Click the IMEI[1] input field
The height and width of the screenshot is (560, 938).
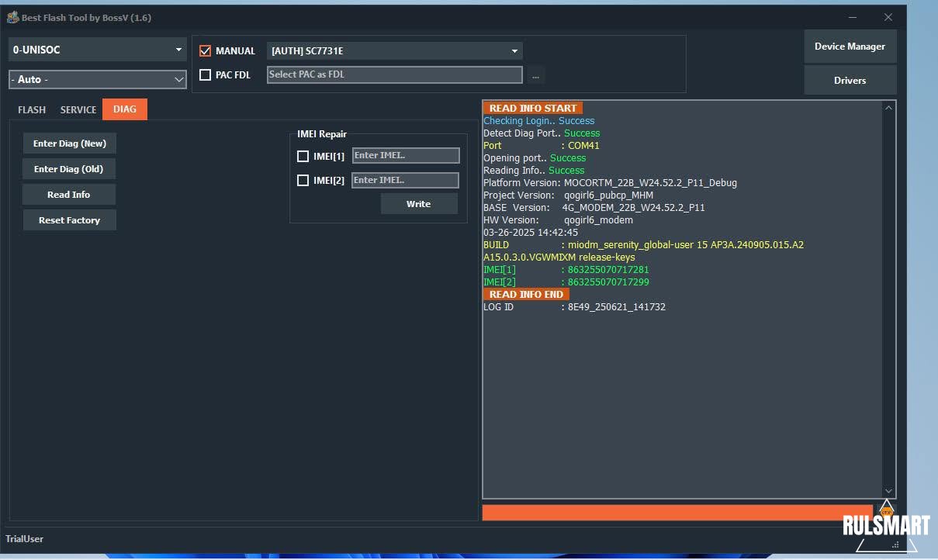[x=406, y=155]
